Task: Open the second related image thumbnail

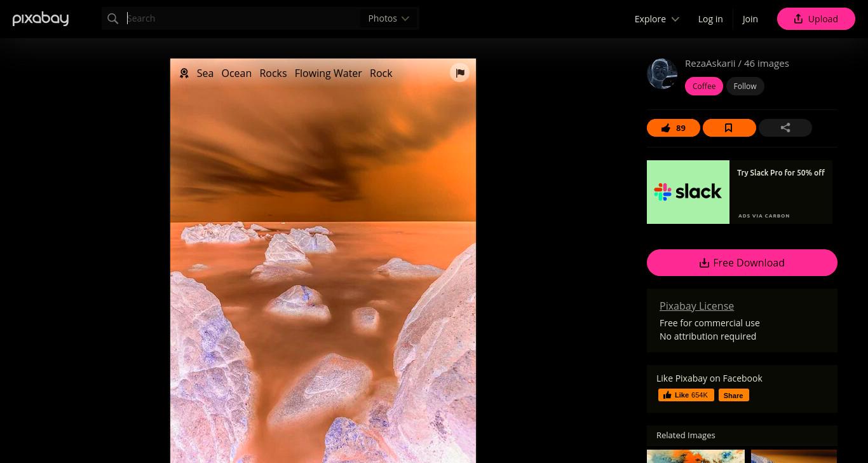Action: 794,456
